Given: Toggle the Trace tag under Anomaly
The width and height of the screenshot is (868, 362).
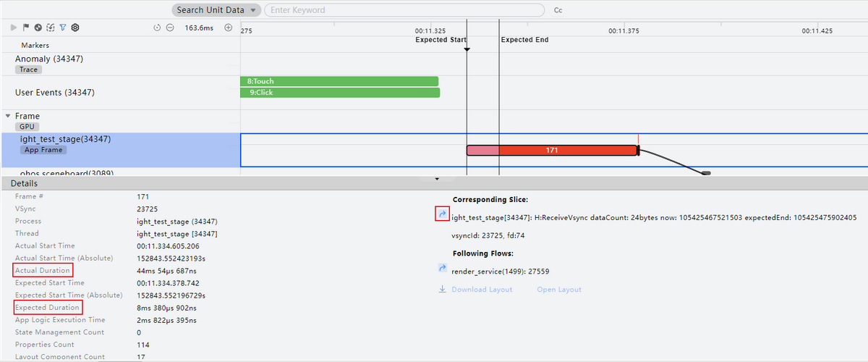Looking at the screenshot, I should [x=29, y=70].
